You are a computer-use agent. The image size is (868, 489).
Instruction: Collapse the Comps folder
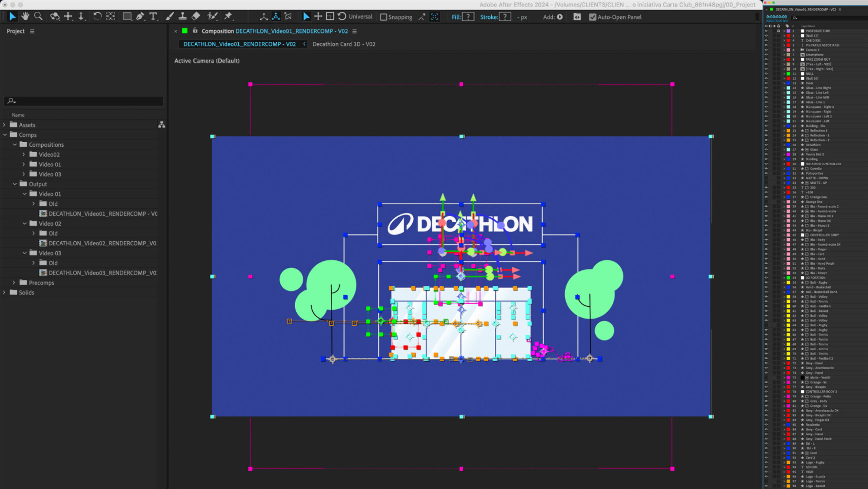(x=5, y=135)
